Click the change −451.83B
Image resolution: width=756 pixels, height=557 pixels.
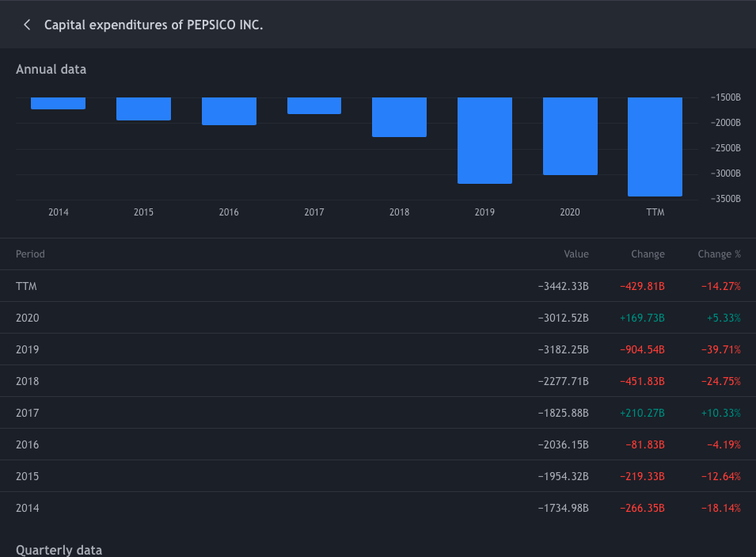click(x=642, y=381)
